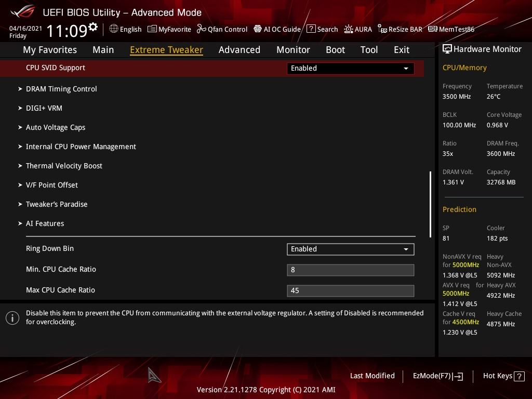This screenshot has width=532, height=399.
Task: Switch to the My Favorites tab
Action: click(x=50, y=50)
